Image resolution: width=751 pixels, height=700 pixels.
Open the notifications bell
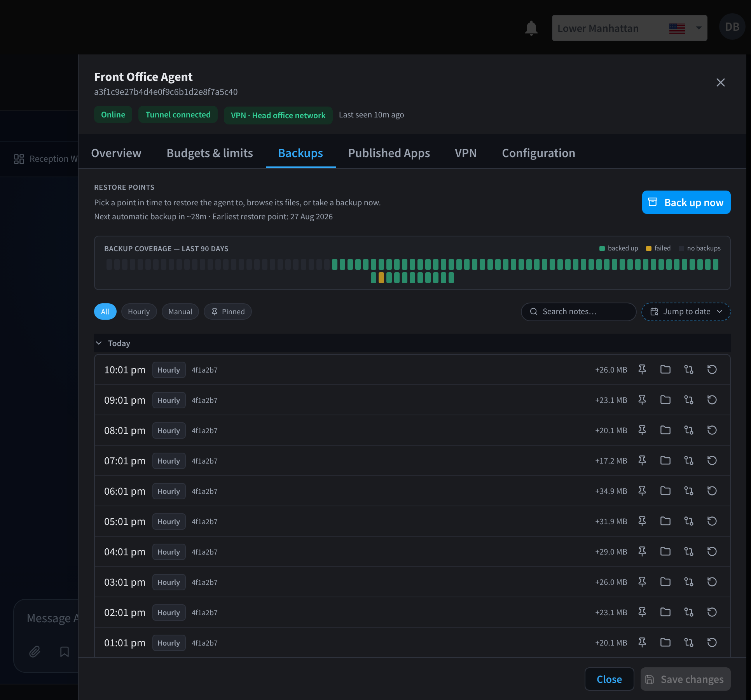coord(531,28)
